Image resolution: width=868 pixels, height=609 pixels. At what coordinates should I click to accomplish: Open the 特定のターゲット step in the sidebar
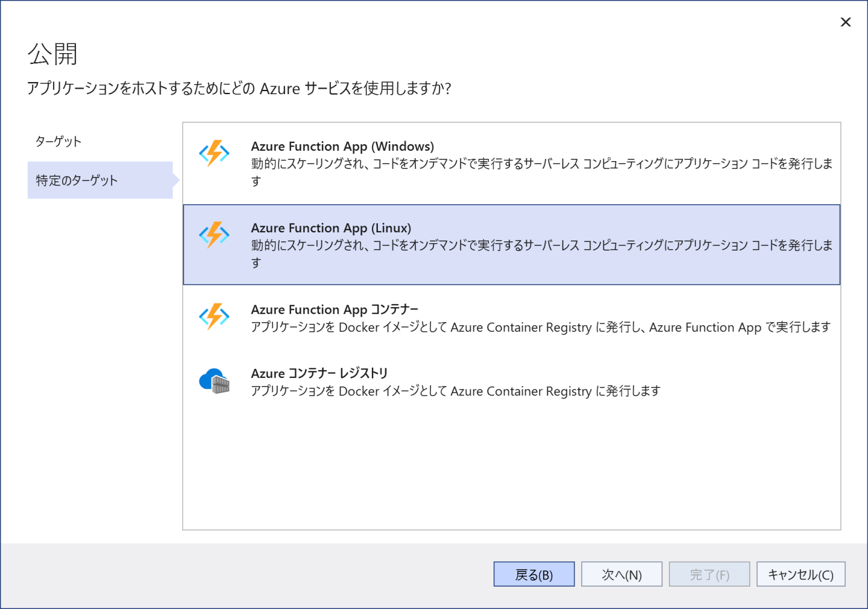100,180
